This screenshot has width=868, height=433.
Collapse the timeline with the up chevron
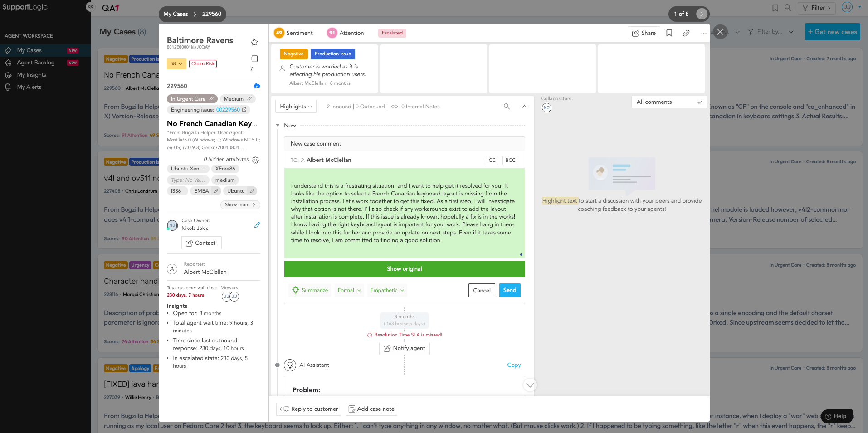(x=524, y=107)
